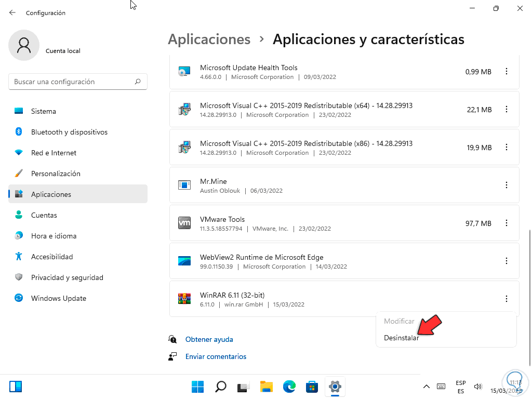Open the three-dot menu for Mr.Mine
The width and height of the screenshot is (532, 399).
point(506,185)
